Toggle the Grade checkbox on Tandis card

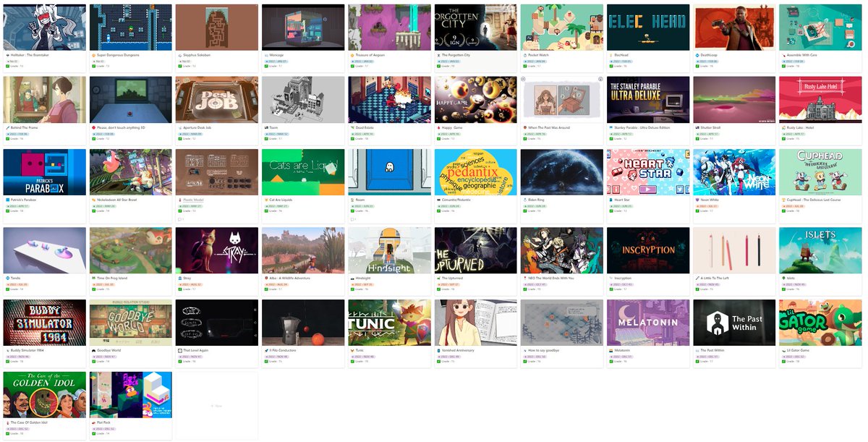[7, 289]
